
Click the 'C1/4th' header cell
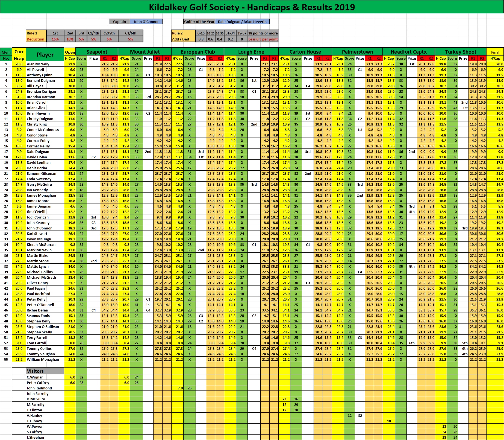pyautogui.click(x=93, y=33)
